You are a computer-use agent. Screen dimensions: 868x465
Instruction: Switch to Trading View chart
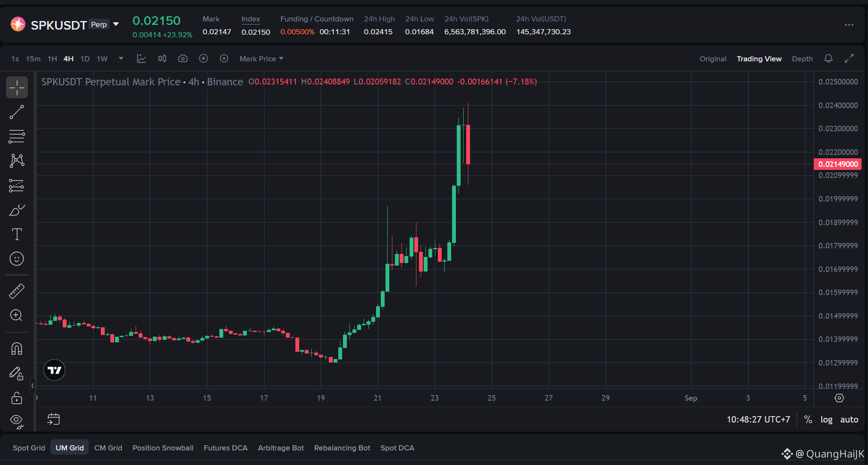(x=759, y=59)
